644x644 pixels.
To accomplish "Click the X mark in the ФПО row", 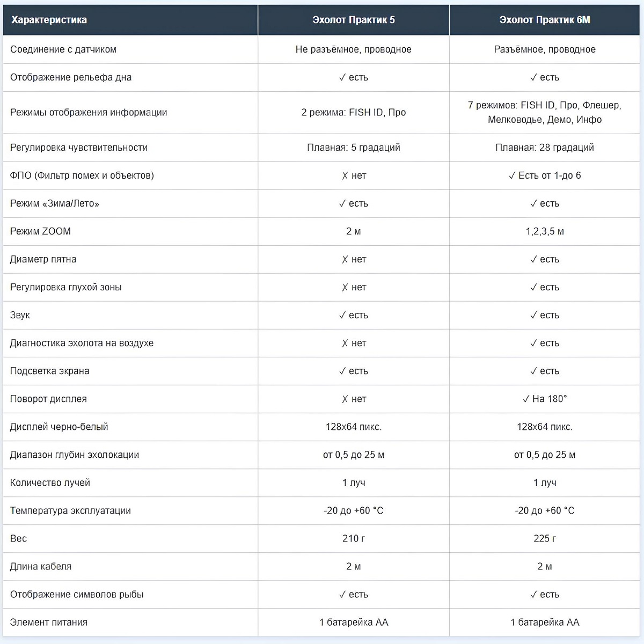I will [345, 175].
